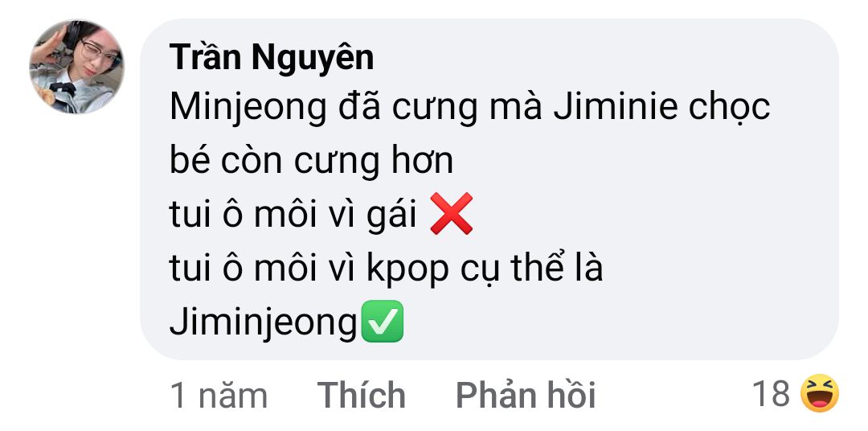The width and height of the screenshot is (868, 431).
Task: Click the commenter name Trần Nguyên
Action: click(x=272, y=58)
